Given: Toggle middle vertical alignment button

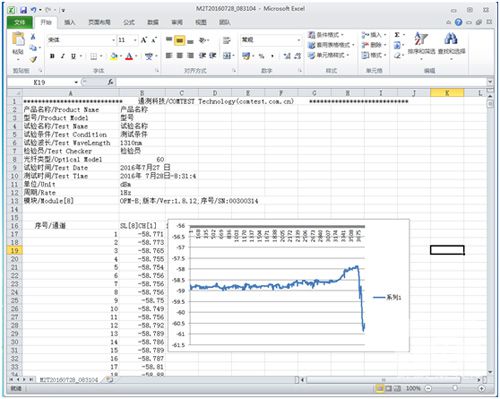Looking at the screenshot, I should pos(180,41).
